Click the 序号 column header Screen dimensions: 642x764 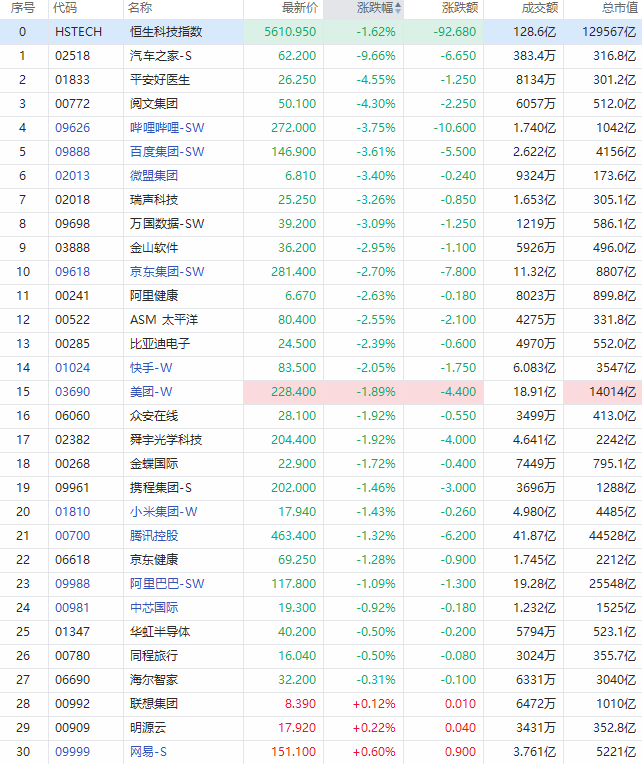click(x=22, y=8)
